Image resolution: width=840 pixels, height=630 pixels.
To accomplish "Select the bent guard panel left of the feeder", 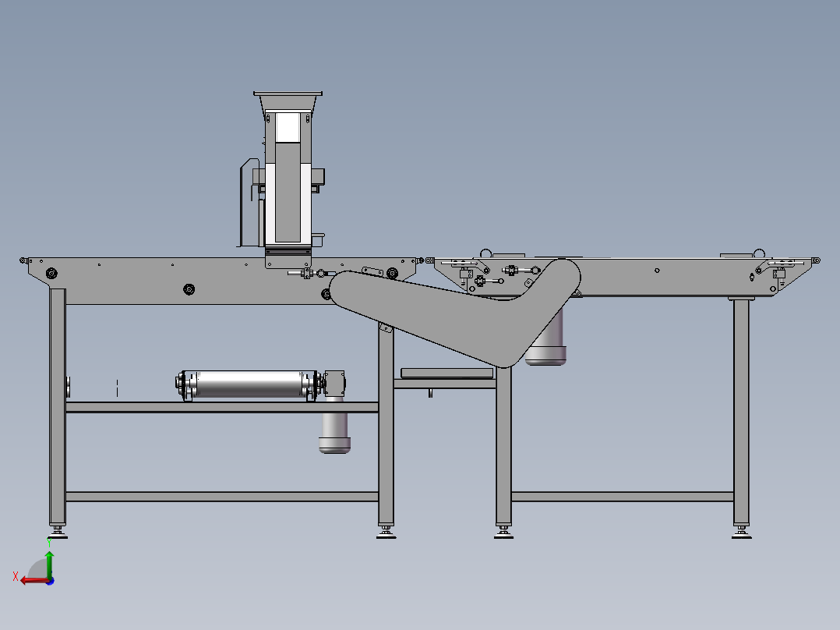I will (x=249, y=203).
